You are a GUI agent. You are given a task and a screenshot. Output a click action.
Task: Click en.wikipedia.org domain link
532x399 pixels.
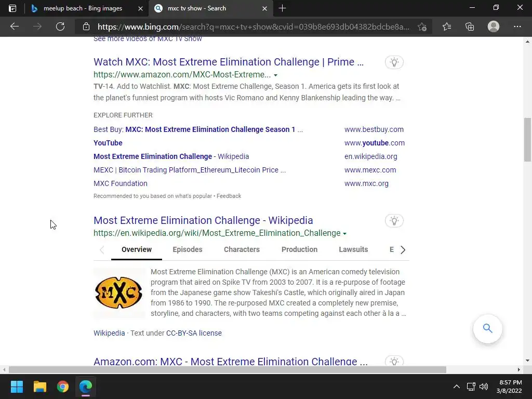371,156
